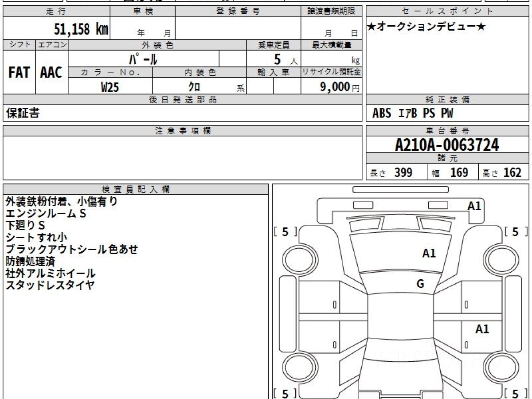Image resolution: width=532 pixels, height=399 pixels.
Task: Click the 譲渡書類期限 header cell
Action: [x=332, y=12]
